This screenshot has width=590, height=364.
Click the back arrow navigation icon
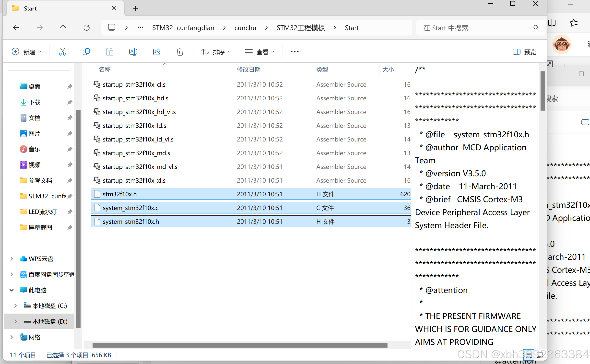(x=16, y=28)
